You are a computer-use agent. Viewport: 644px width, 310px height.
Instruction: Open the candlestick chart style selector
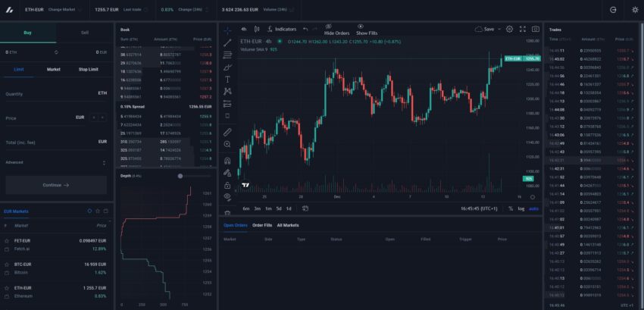coord(257,30)
